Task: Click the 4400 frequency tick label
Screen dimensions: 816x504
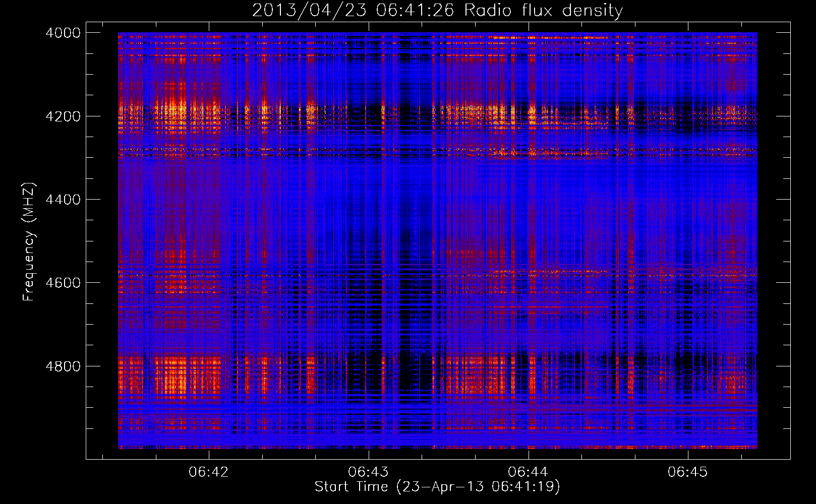Action: pos(63,200)
